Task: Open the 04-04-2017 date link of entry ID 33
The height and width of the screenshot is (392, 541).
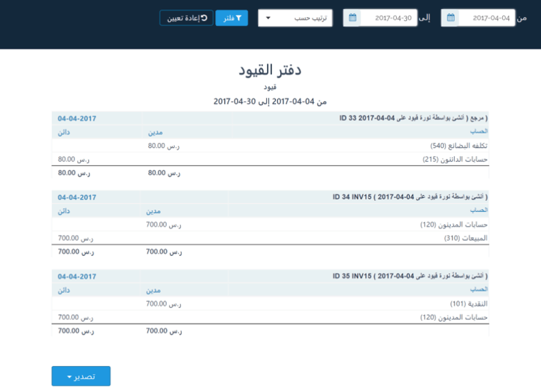Action: (x=77, y=118)
